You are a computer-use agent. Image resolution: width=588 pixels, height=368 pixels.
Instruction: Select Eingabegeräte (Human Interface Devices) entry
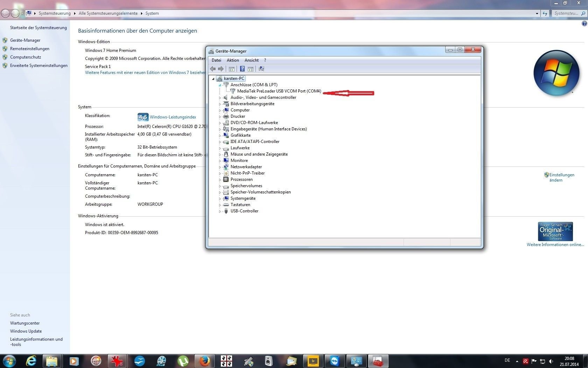click(268, 129)
